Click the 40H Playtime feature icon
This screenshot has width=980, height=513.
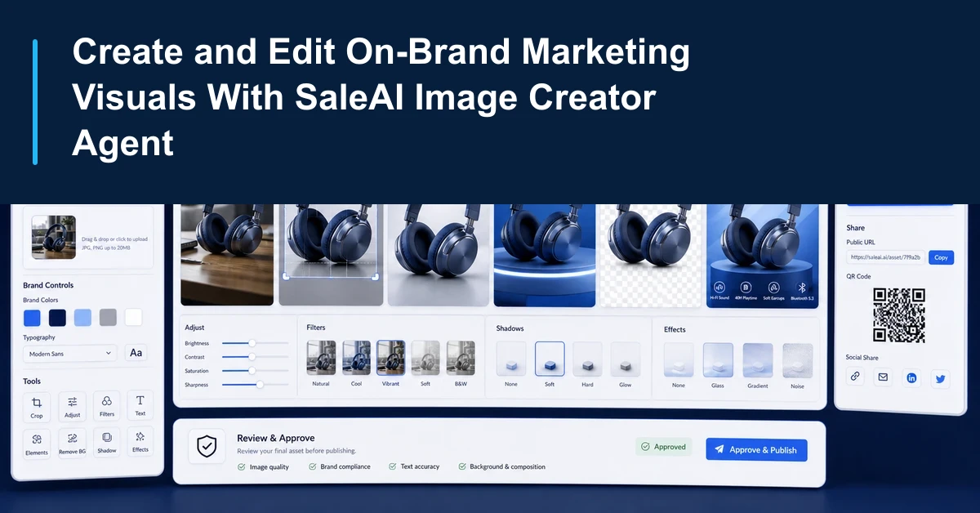click(746, 288)
